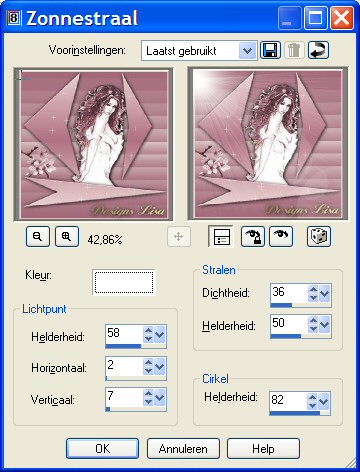The width and height of the screenshot is (360, 472).
Task: Open the Kleur color swatch
Action: (x=124, y=282)
